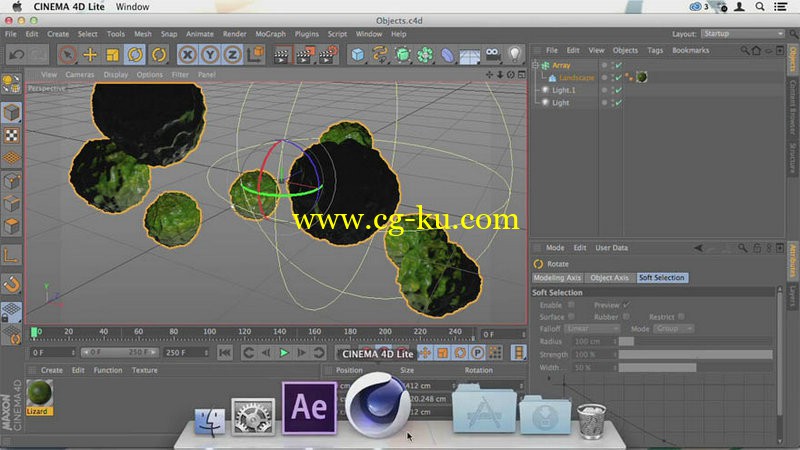This screenshot has width=800, height=450.
Task: Open the MoGraph menu
Action: coord(270,34)
